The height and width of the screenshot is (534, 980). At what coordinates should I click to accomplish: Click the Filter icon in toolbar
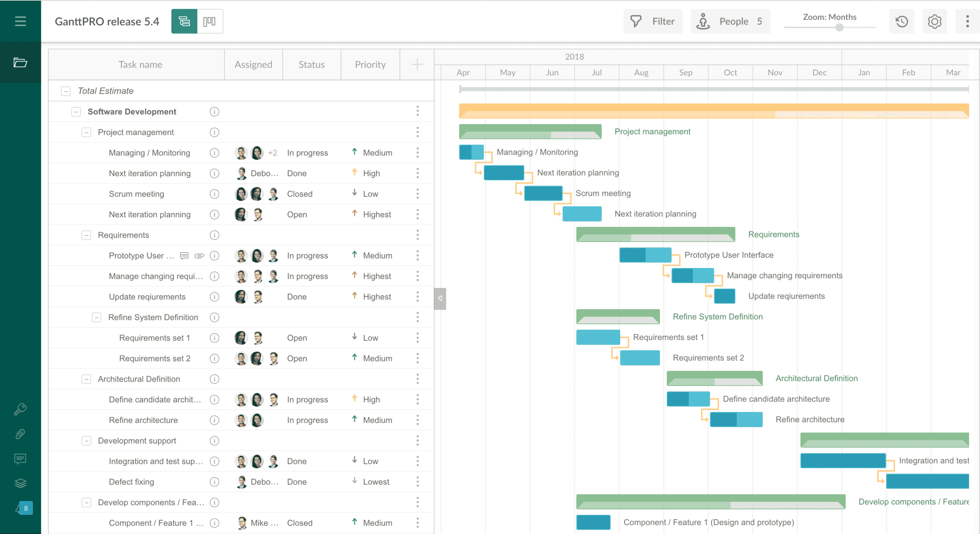click(x=635, y=21)
